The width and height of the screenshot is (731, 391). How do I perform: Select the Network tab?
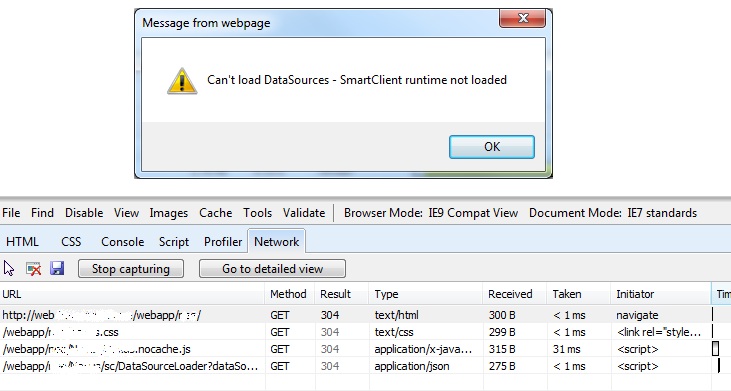click(x=276, y=241)
